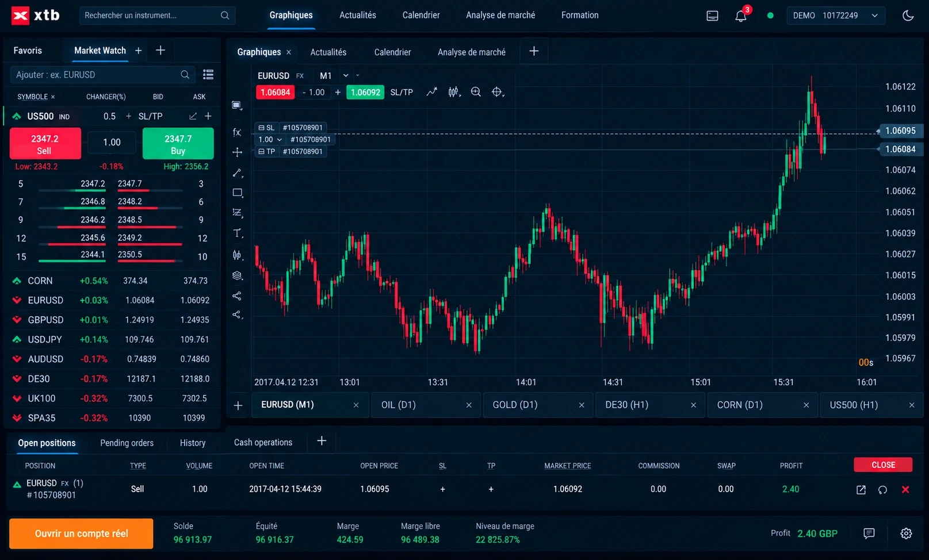Open the chat message icon in the footer
Image resolution: width=929 pixels, height=560 pixels.
pyautogui.click(x=869, y=534)
